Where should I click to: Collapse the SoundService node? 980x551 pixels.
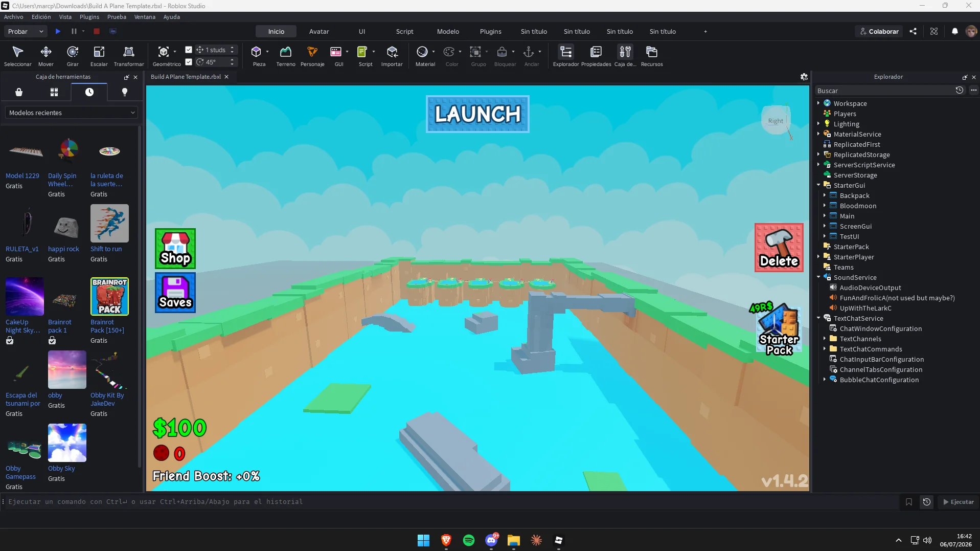[818, 277]
